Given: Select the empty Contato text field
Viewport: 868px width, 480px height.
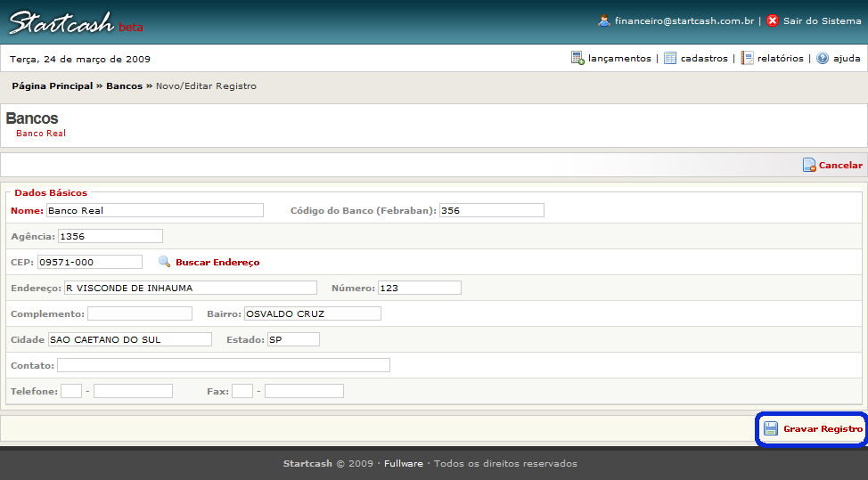Looking at the screenshot, I should pos(223,365).
